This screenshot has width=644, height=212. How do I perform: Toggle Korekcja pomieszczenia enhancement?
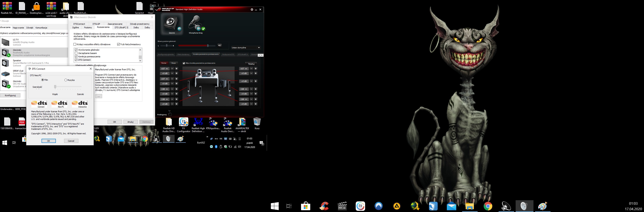(76, 57)
